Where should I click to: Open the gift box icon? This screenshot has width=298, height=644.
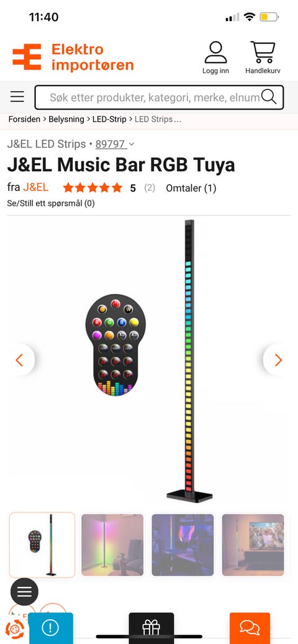[151, 628]
